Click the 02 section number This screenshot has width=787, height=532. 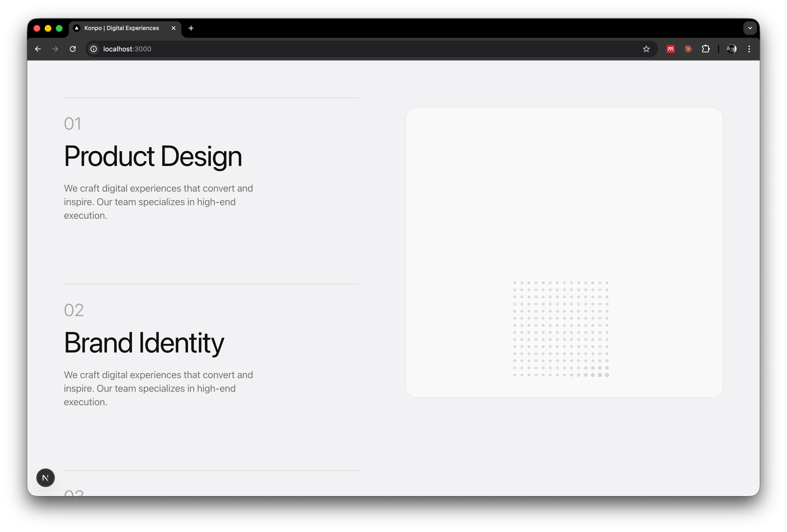74,310
